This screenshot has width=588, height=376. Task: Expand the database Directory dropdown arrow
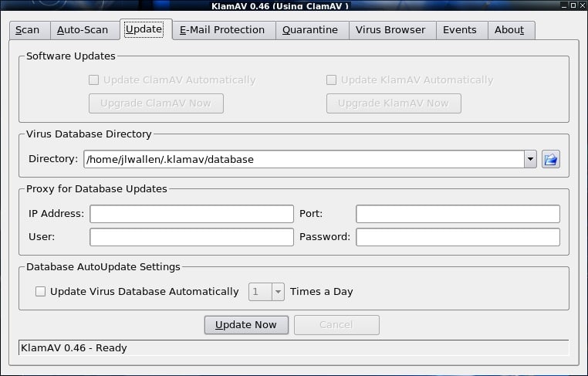530,160
